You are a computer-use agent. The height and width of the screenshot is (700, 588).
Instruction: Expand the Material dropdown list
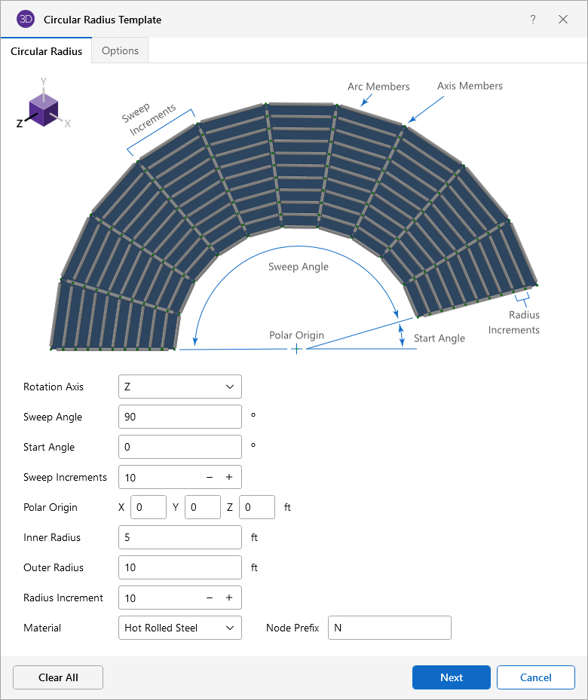pos(180,628)
